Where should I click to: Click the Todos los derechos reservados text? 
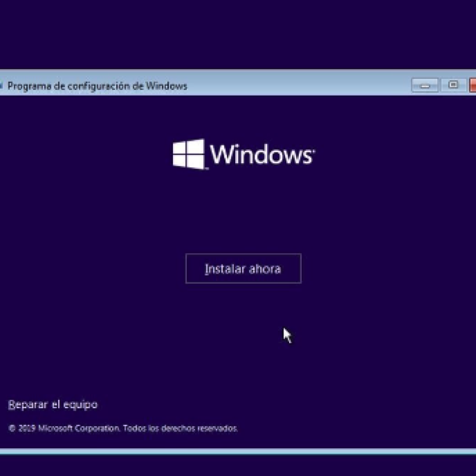coord(181,429)
